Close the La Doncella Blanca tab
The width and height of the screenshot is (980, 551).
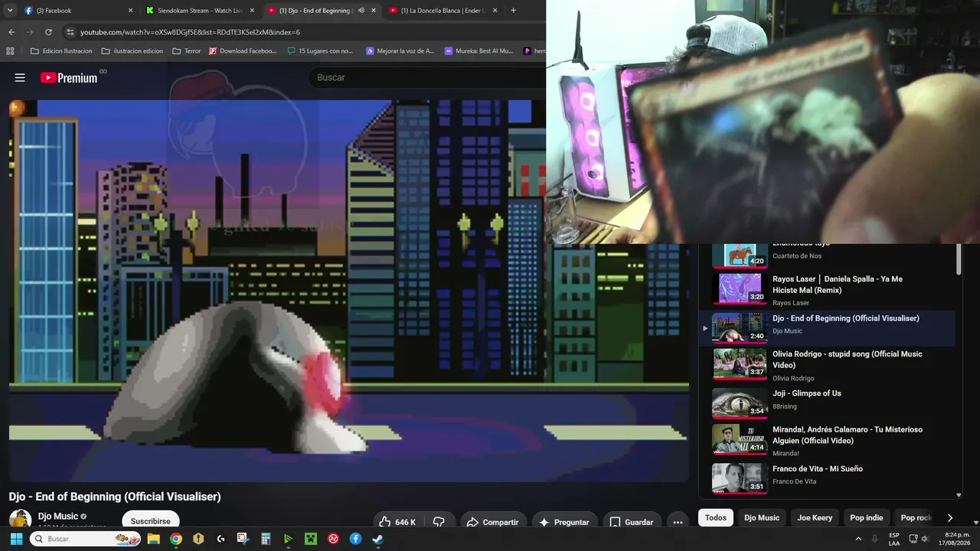pos(495,11)
